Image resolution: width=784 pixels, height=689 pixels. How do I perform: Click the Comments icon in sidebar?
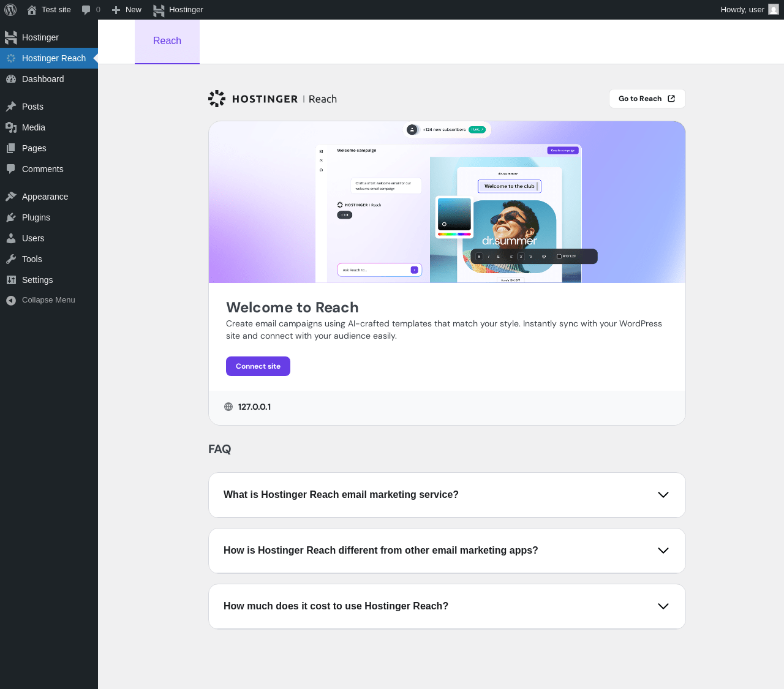point(11,169)
